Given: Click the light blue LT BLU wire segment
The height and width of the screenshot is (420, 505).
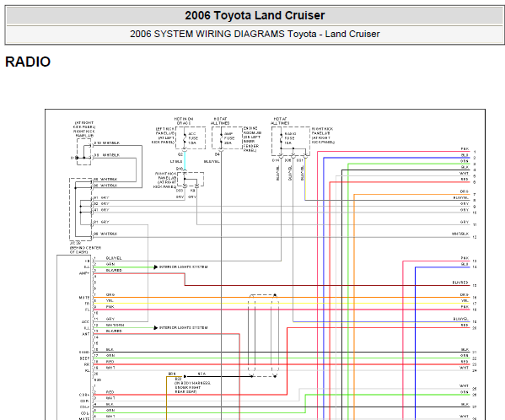Looking at the screenshot, I should click(185, 160).
